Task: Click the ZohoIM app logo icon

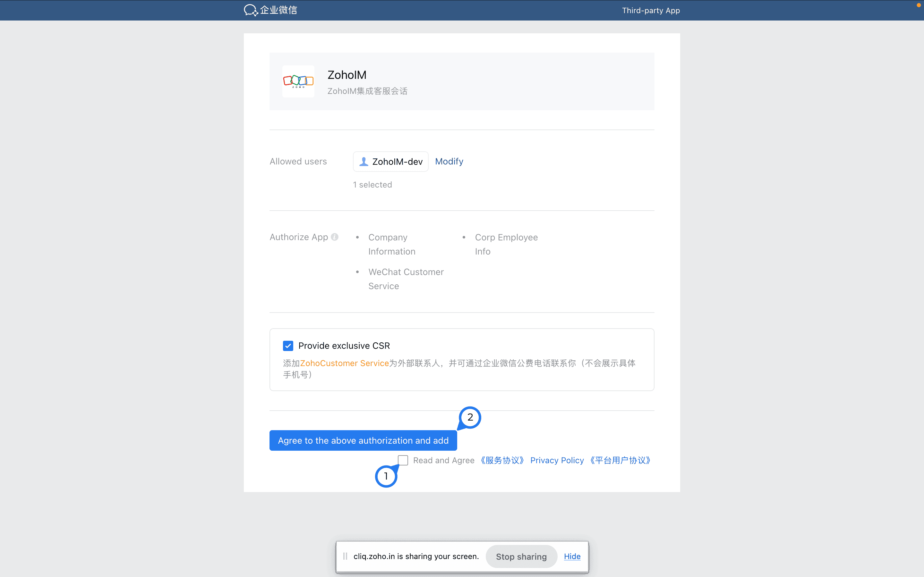Action: 298,81
